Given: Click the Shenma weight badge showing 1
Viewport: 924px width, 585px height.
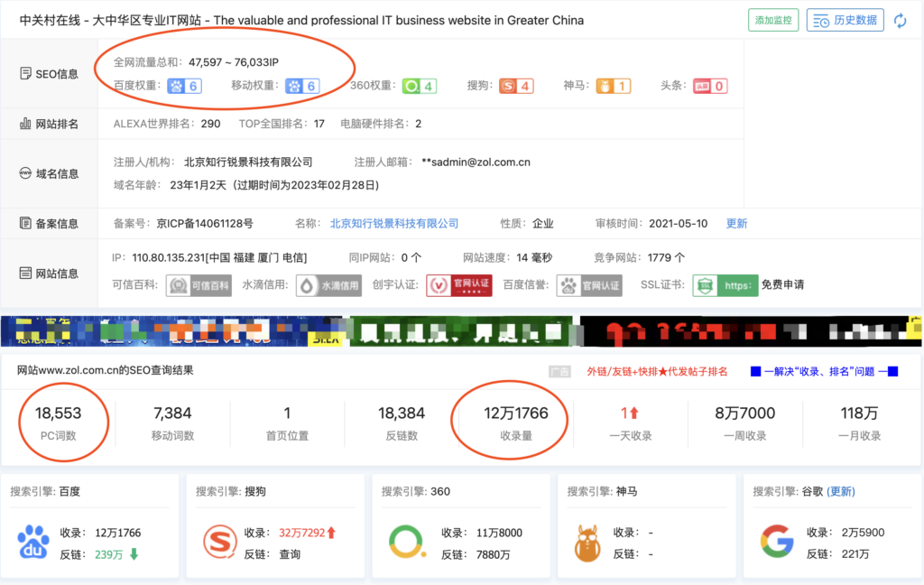Looking at the screenshot, I should point(614,86).
